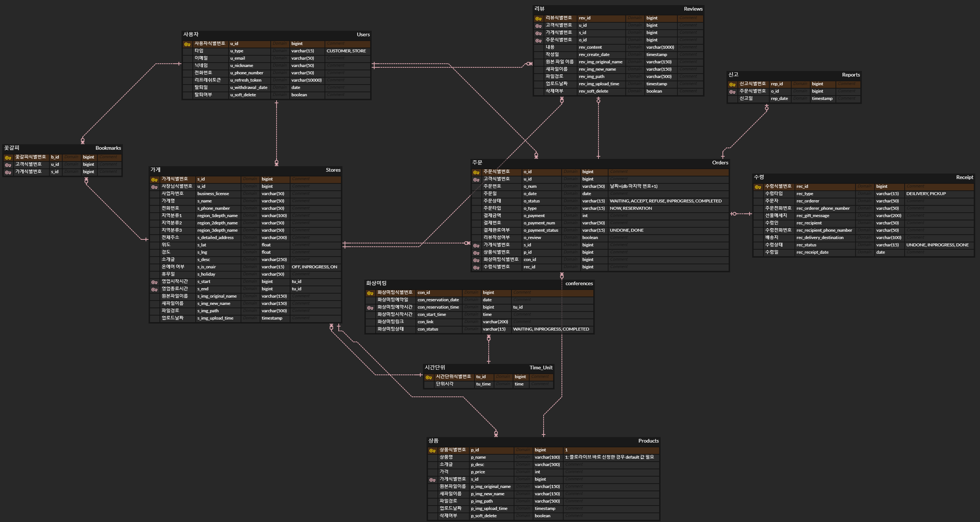Click the primary key icon for rec_id in Receipt
Image resolution: width=980 pixels, height=522 pixels.
[x=758, y=187]
